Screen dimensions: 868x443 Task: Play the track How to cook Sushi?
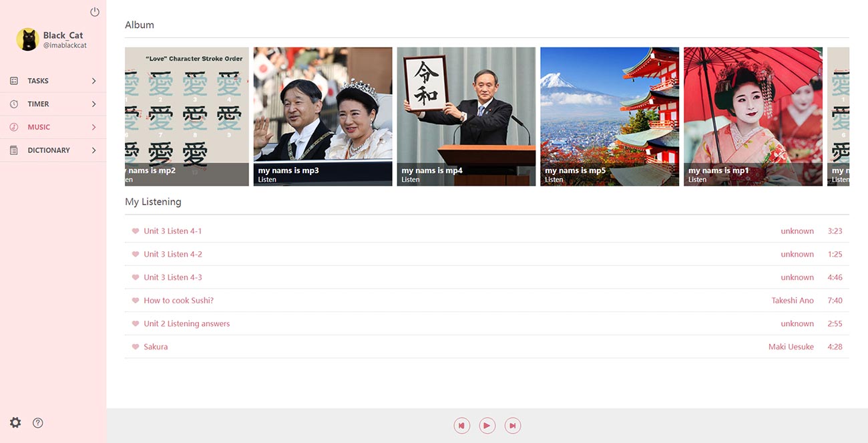(178, 301)
